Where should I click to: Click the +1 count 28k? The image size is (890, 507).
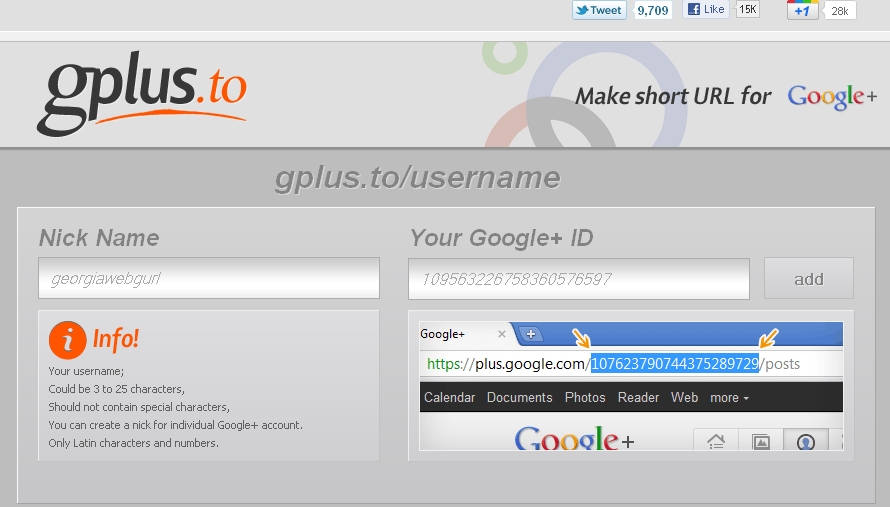click(x=839, y=11)
